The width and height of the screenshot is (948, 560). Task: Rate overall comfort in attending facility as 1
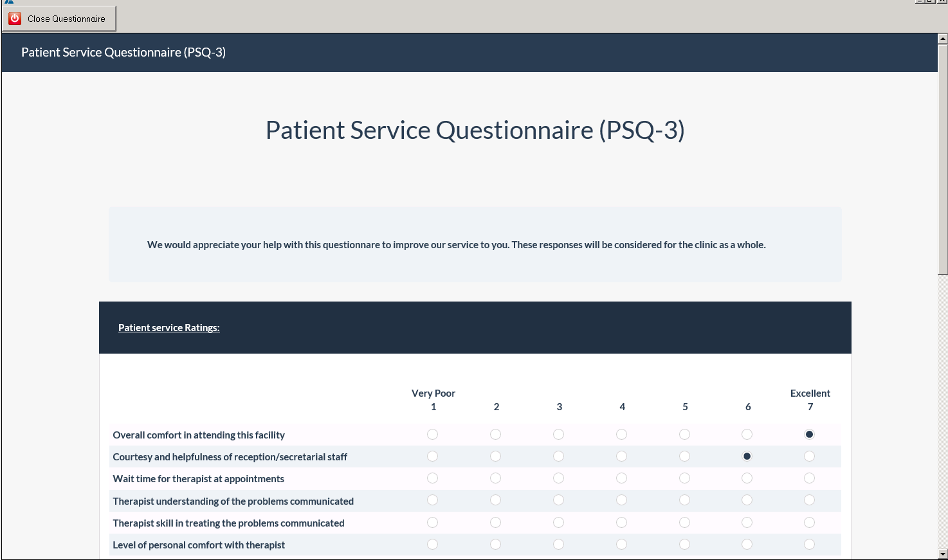[432, 434]
